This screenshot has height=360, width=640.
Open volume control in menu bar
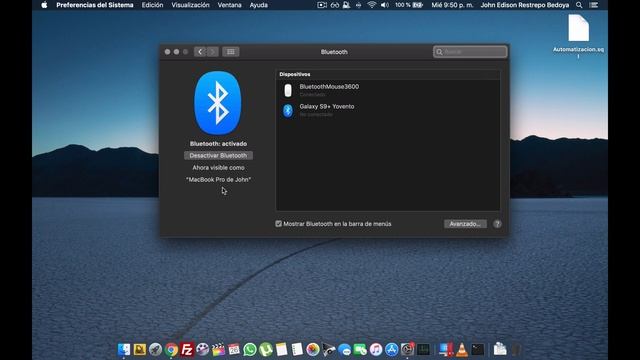[x=384, y=5]
